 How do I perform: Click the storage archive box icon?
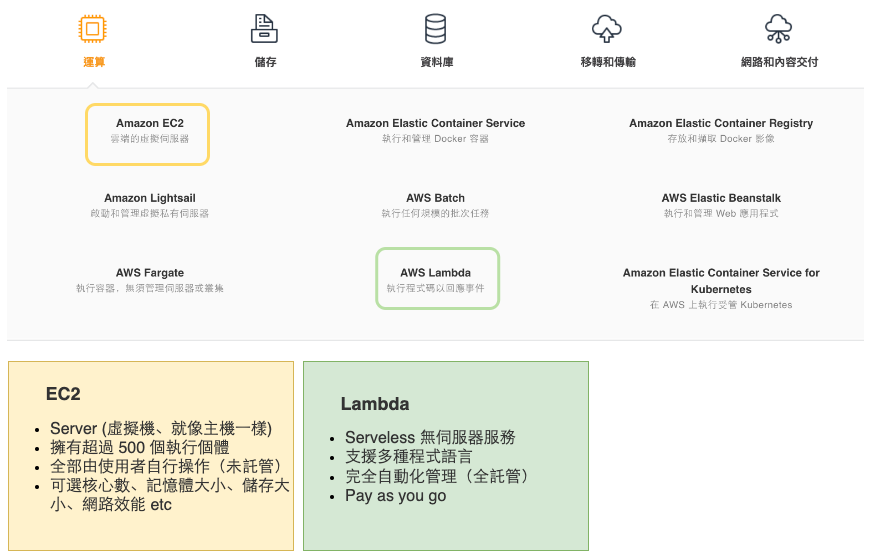[x=264, y=29]
